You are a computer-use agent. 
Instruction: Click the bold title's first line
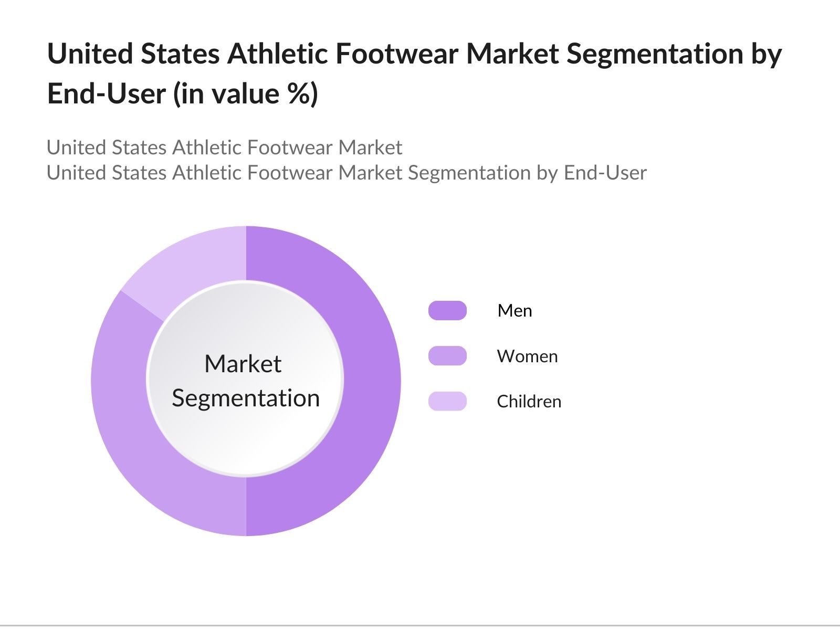414,54
